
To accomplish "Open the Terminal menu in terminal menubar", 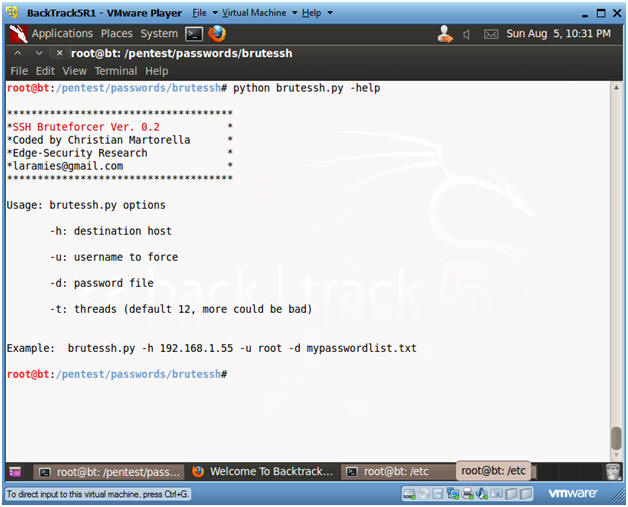I will (116, 71).
